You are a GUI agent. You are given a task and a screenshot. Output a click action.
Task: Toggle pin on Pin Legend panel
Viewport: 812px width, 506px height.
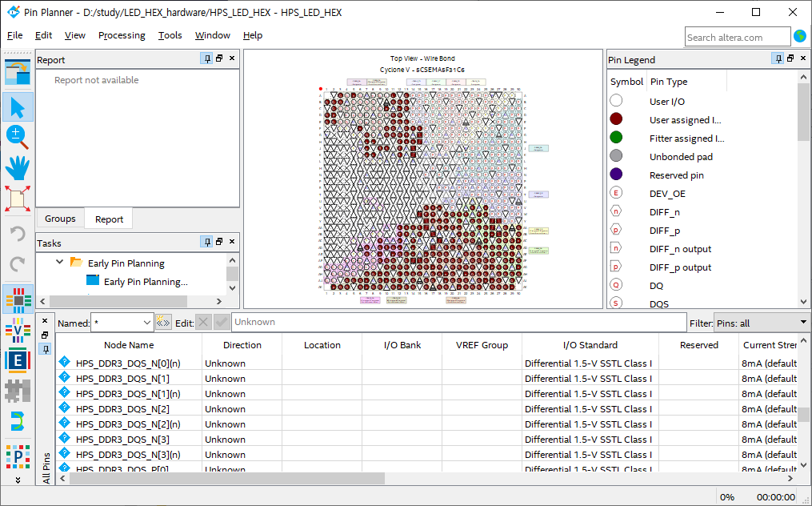pyautogui.click(x=778, y=58)
